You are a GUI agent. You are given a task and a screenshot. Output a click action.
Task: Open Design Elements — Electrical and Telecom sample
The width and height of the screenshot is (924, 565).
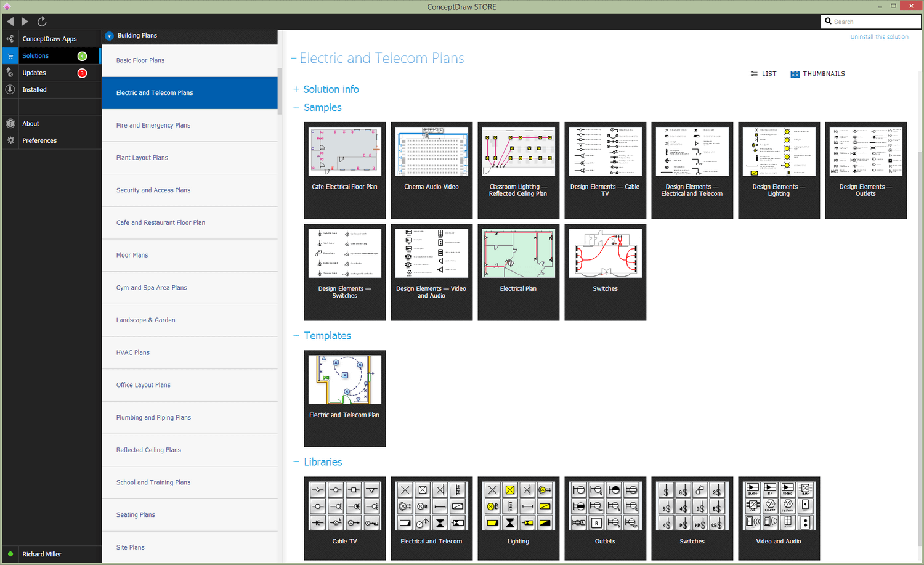(692, 170)
